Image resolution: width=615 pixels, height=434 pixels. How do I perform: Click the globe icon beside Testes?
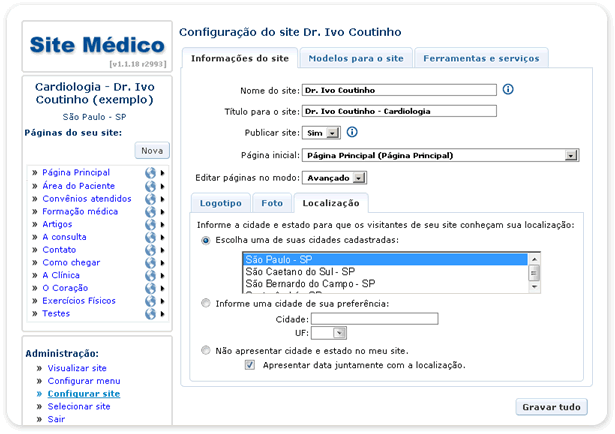coord(151,314)
